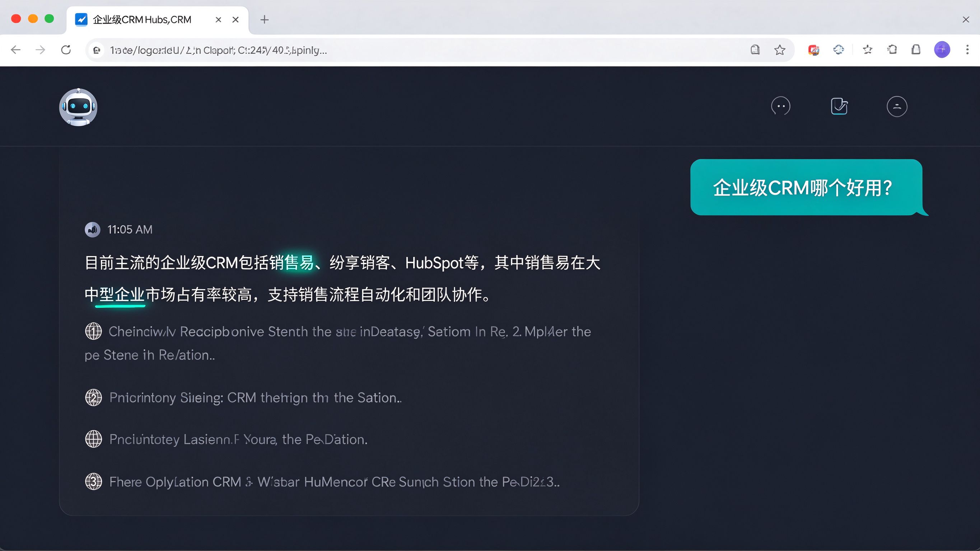Bookmark this page with the star icon
Viewport: 980px width, 551px height.
pos(779,50)
